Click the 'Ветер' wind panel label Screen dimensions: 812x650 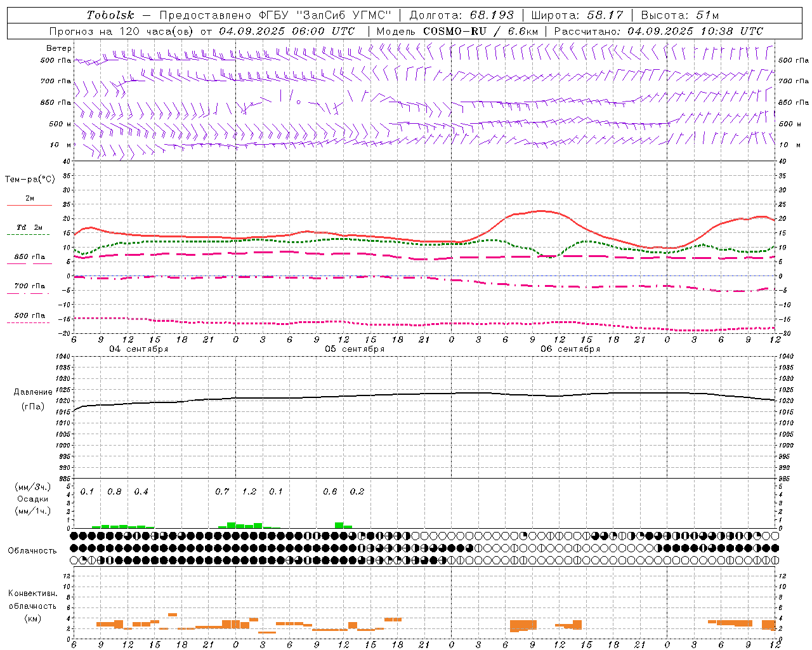pyautogui.click(x=59, y=48)
